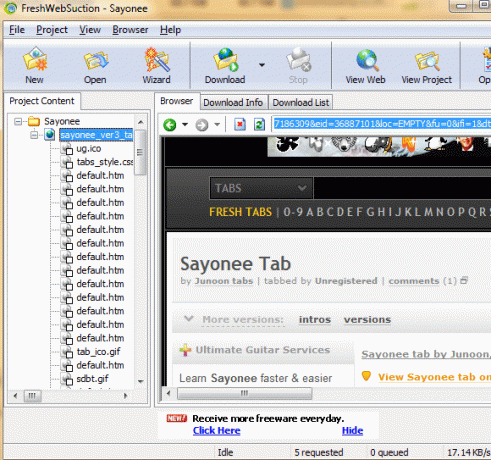Start the Download toolbar icon
491x460 pixels.
coord(225,60)
